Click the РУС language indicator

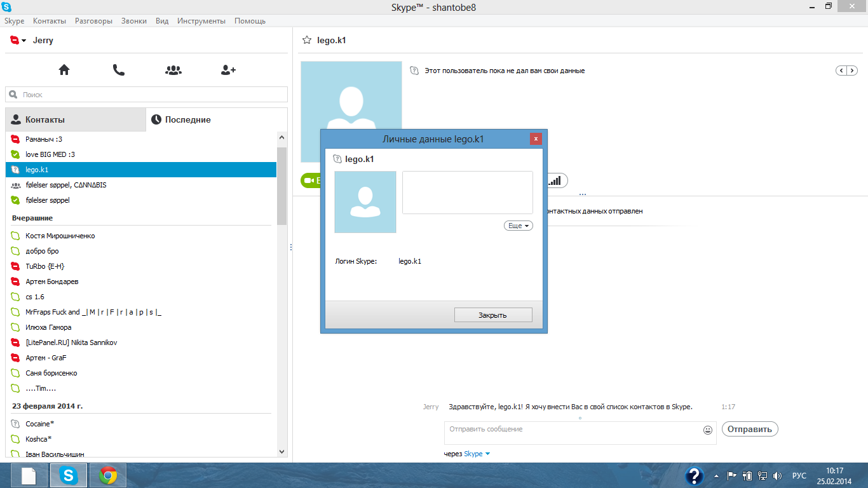pos(799,475)
